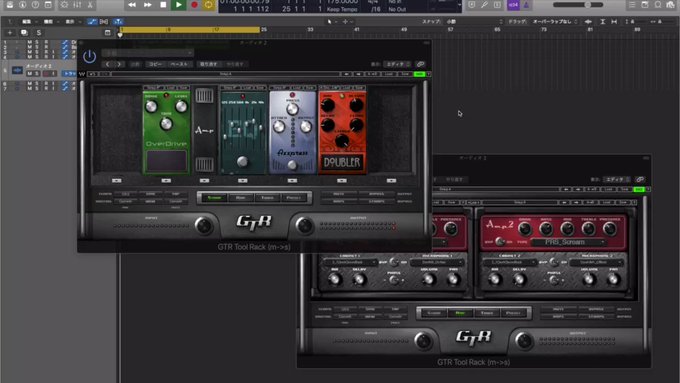
Task: Toggle the Automation view button
Action: click(x=92, y=21)
